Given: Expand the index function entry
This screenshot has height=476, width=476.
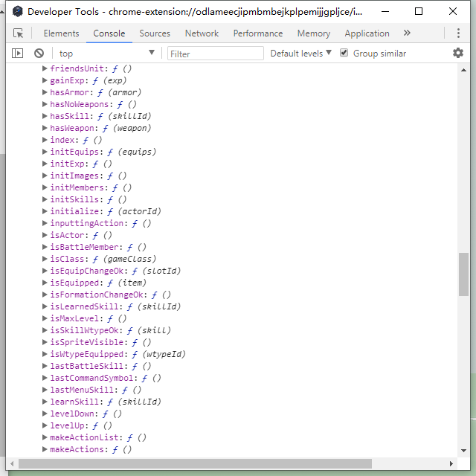Looking at the screenshot, I should (45, 140).
